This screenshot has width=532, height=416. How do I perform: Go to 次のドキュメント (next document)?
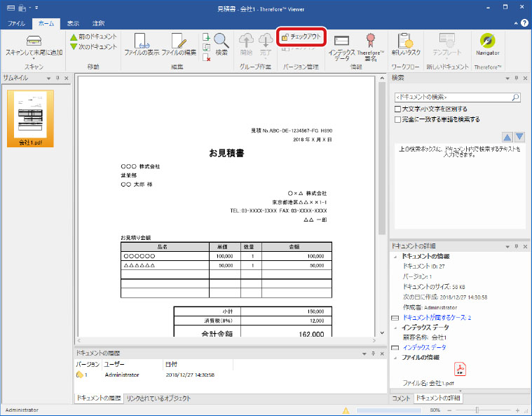pos(93,46)
